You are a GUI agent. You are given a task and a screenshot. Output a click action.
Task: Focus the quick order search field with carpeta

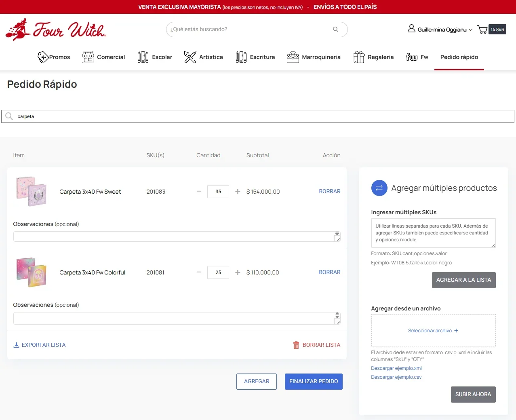tap(258, 116)
